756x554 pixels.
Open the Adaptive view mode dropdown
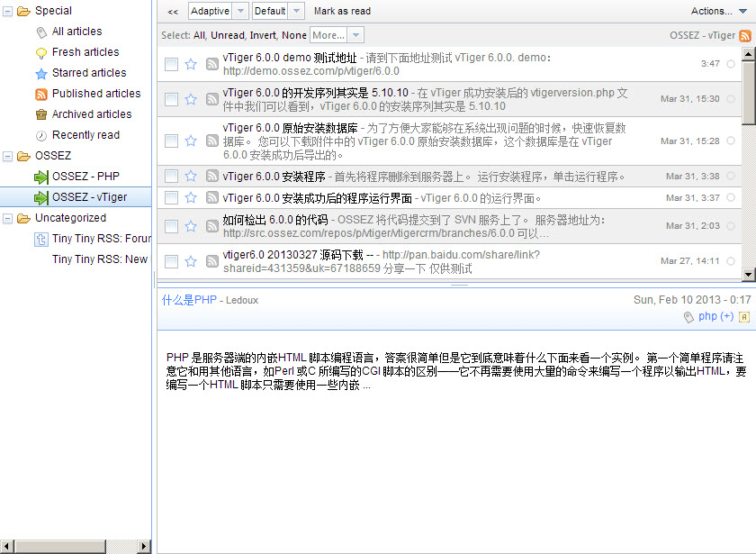pyautogui.click(x=218, y=11)
